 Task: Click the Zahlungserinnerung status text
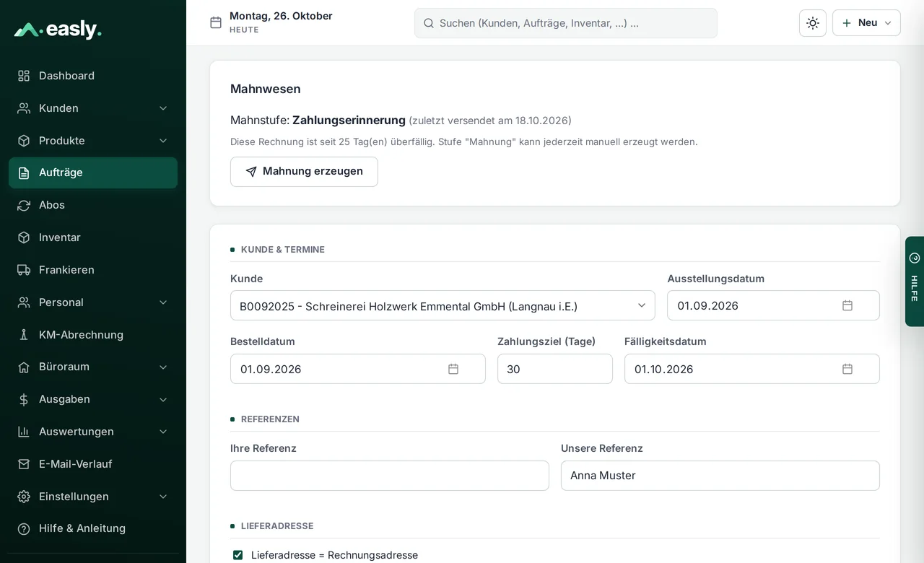click(x=349, y=120)
